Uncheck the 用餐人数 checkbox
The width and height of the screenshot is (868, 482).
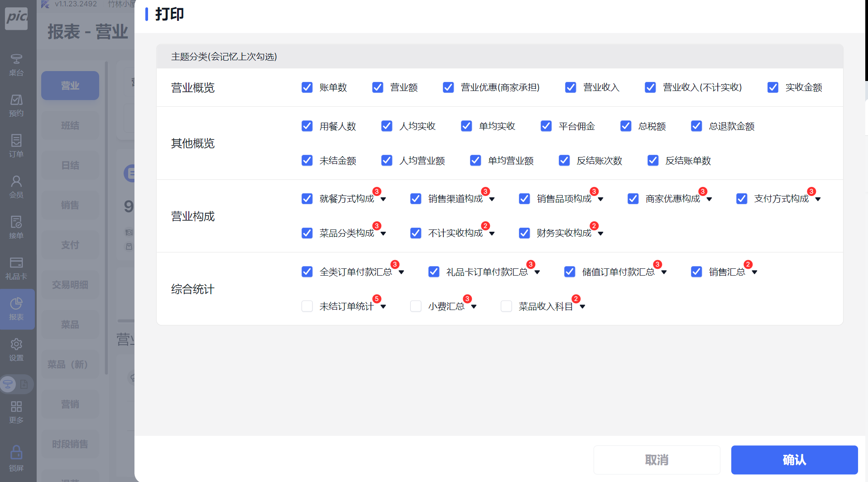tap(307, 126)
